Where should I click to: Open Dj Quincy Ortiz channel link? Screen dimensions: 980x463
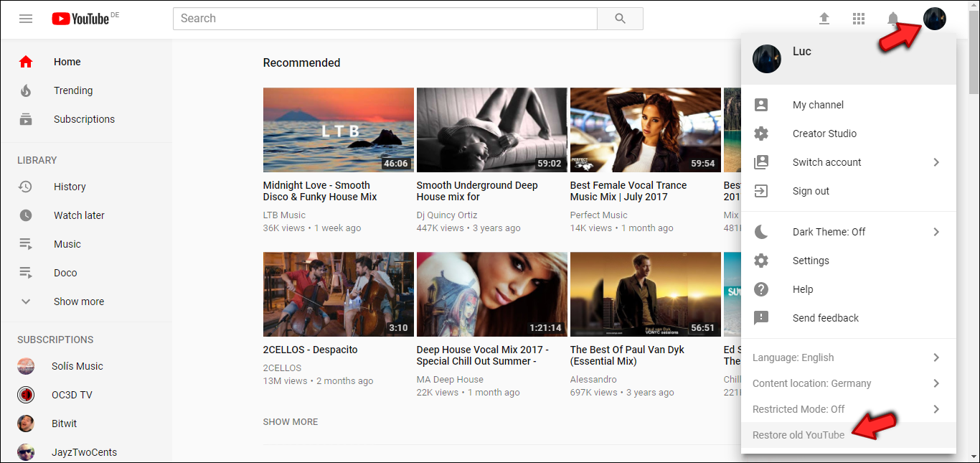click(x=447, y=215)
